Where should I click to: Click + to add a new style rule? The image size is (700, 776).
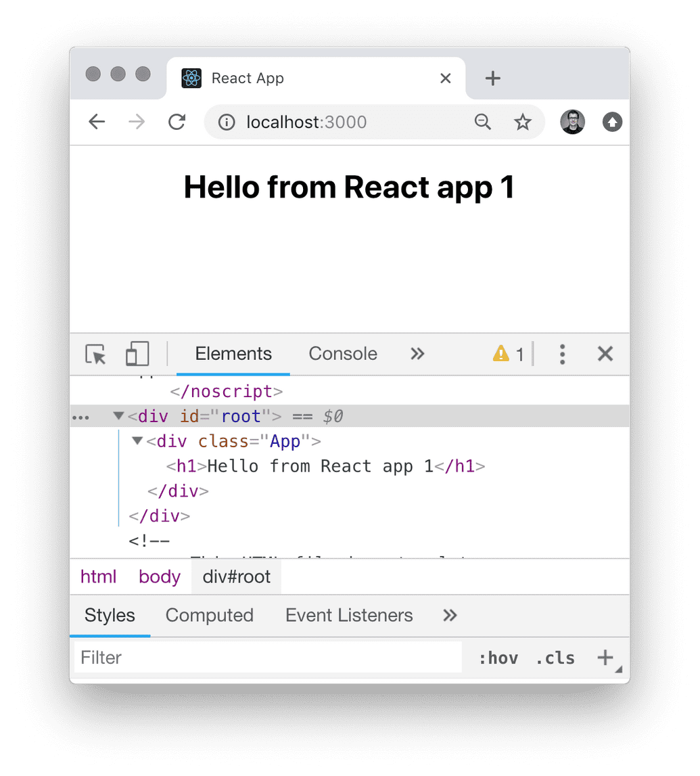604,657
